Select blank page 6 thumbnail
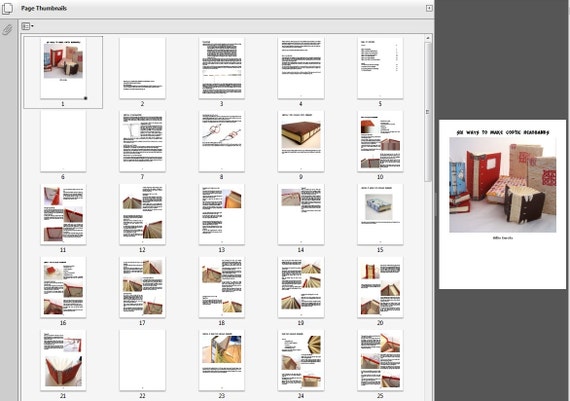The image size is (570, 401). [63, 141]
